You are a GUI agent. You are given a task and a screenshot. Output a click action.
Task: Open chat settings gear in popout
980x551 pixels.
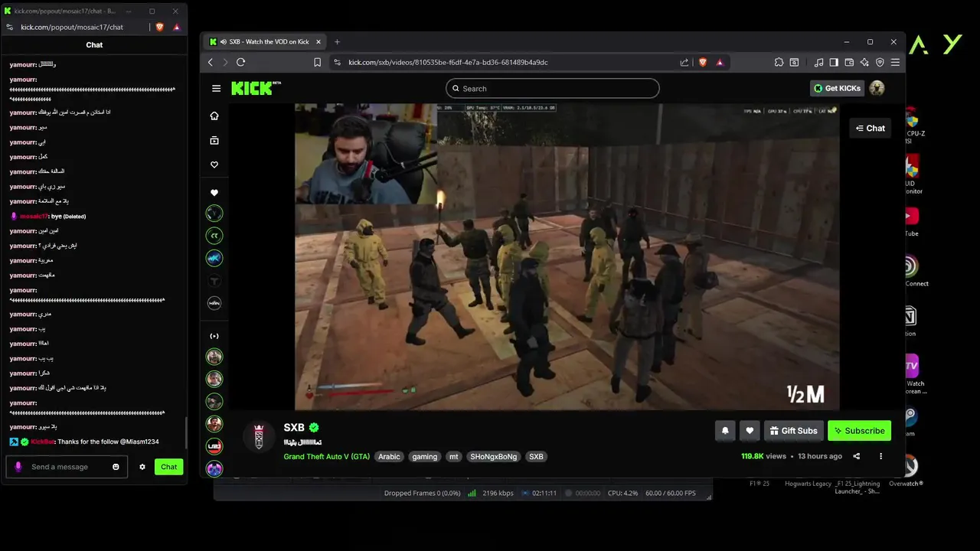[x=142, y=467]
